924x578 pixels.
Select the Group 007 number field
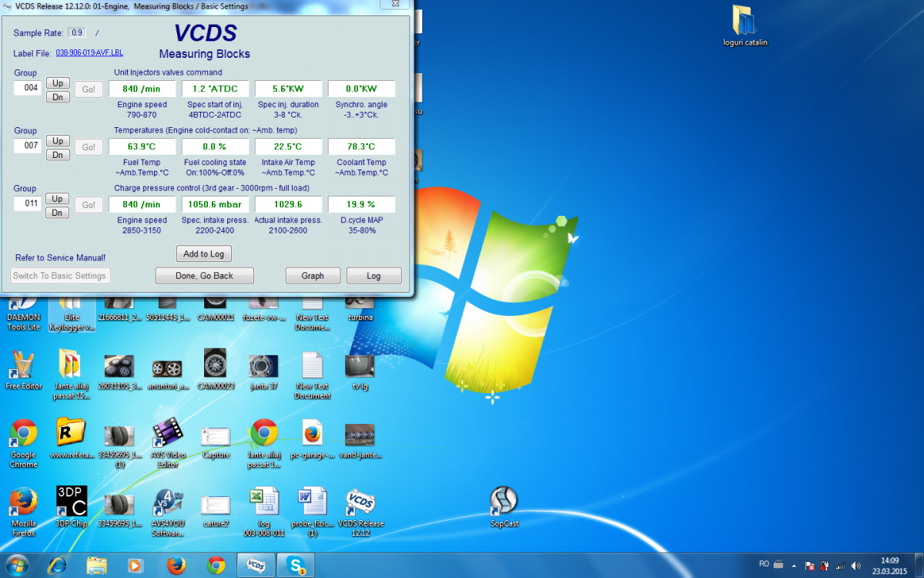27,146
